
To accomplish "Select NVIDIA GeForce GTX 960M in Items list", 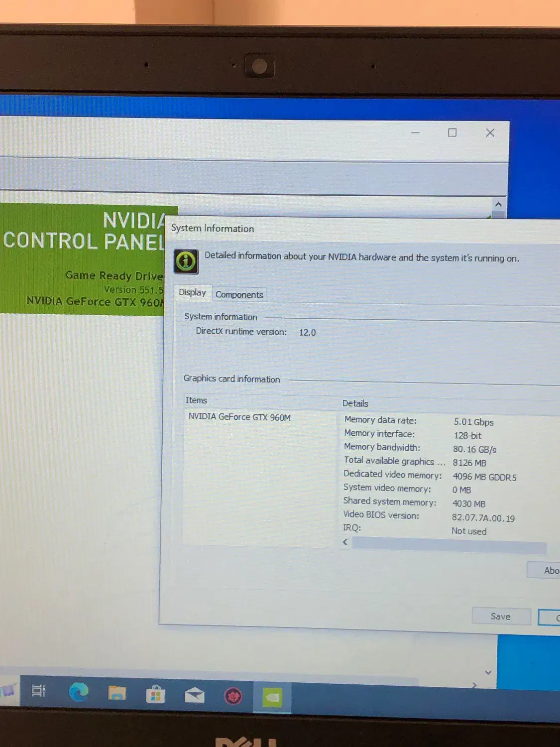I will click(239, 417).
